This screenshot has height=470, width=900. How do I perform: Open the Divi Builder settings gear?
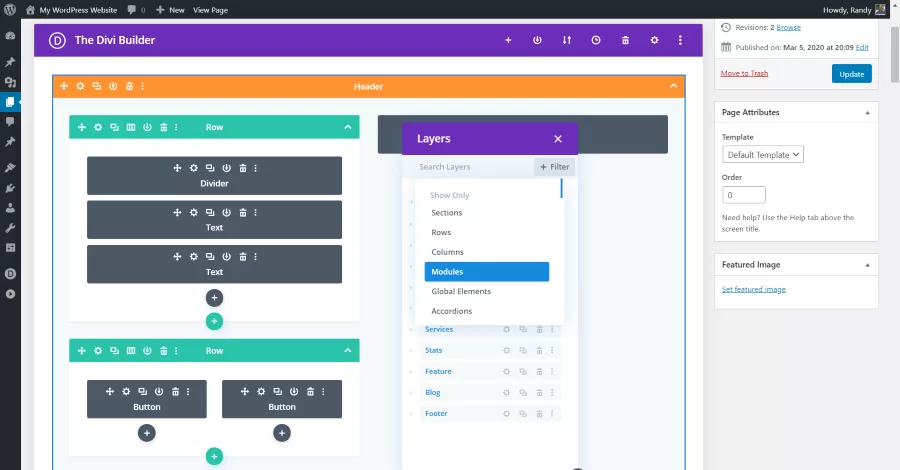point(654,40)
